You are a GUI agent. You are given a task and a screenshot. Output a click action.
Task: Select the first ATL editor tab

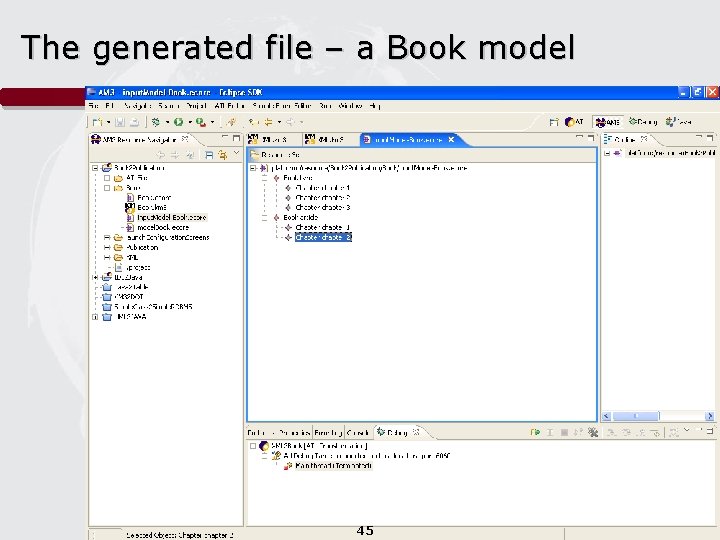point(274,139)
